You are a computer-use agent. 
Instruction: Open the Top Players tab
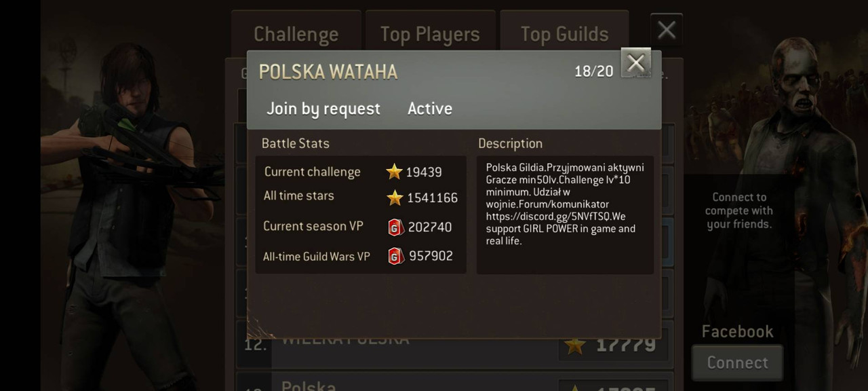tap(430, 34)
